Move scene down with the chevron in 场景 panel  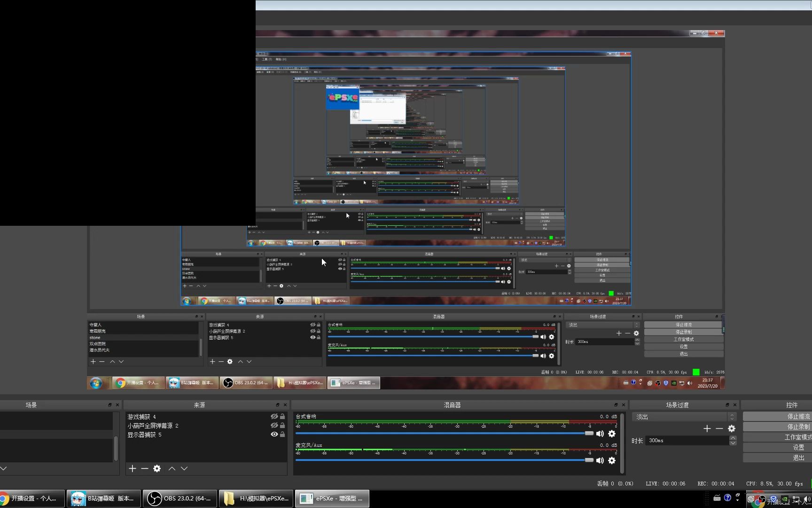[x=3, y=468]
